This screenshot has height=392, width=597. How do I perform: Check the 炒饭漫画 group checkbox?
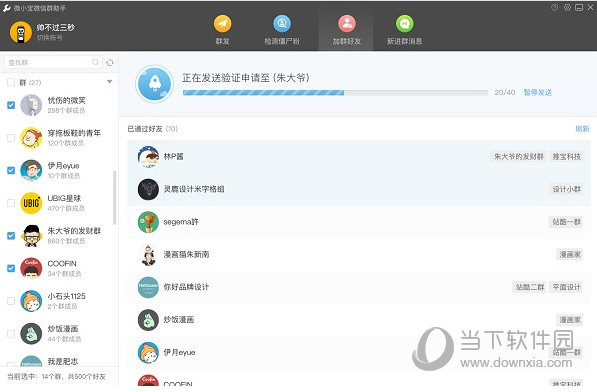11,334
